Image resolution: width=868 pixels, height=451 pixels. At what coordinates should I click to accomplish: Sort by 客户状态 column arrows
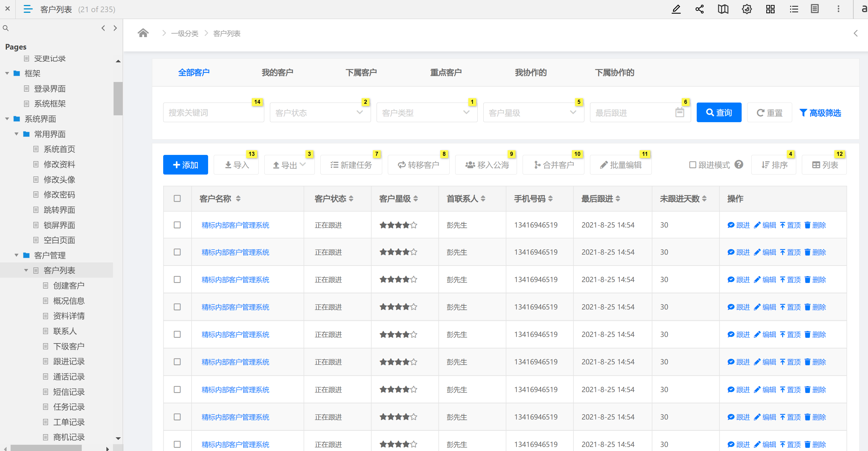tap(351, 199)
